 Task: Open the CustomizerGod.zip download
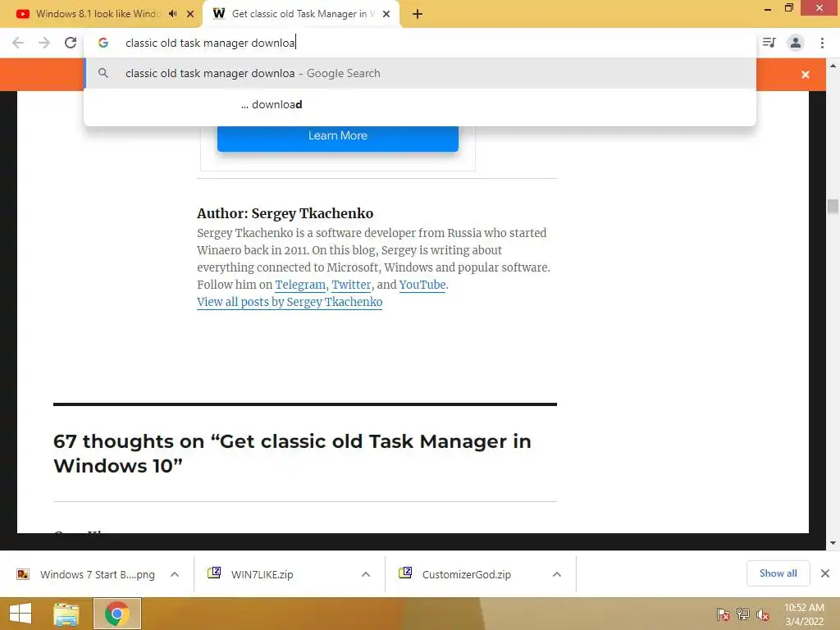(466, 574)
